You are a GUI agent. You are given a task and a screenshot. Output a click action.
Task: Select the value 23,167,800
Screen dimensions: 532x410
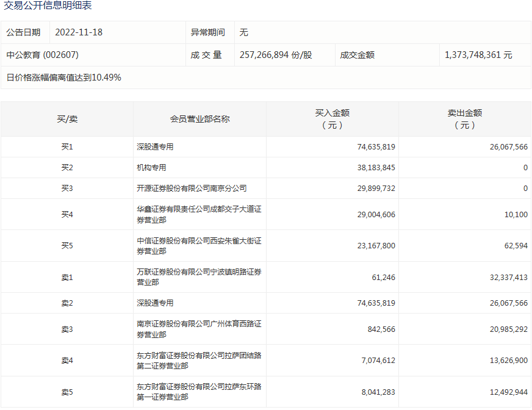tap(376, 245)
